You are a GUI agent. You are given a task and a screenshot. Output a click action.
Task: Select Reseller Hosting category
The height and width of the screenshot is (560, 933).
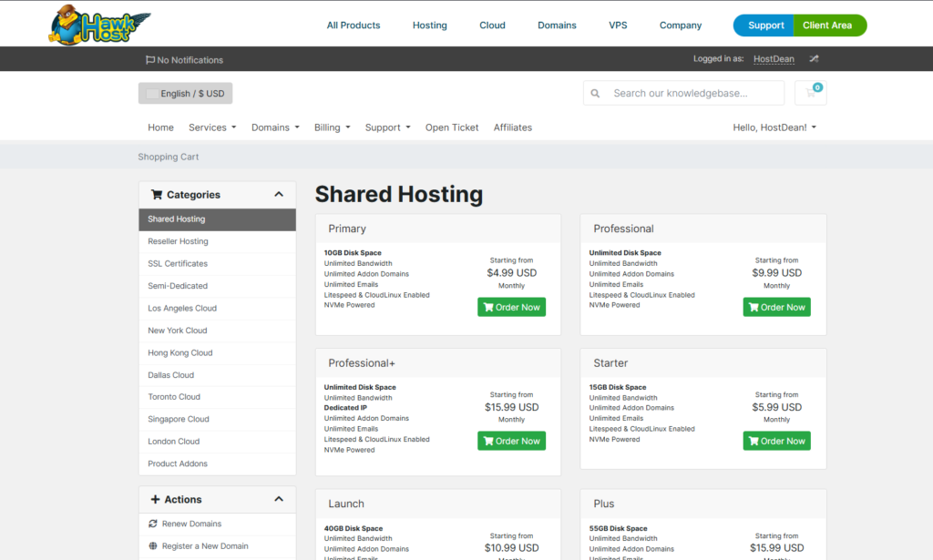[179, 241]
